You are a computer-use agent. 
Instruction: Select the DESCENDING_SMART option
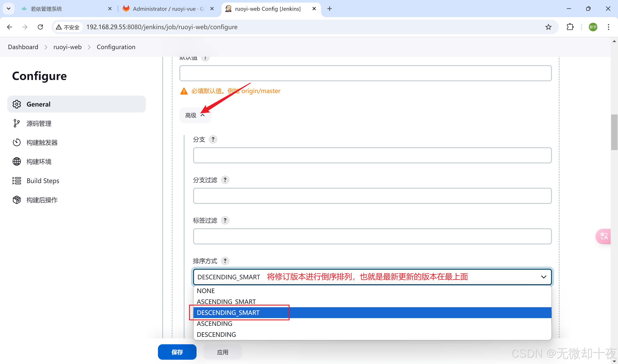(228, 313)
